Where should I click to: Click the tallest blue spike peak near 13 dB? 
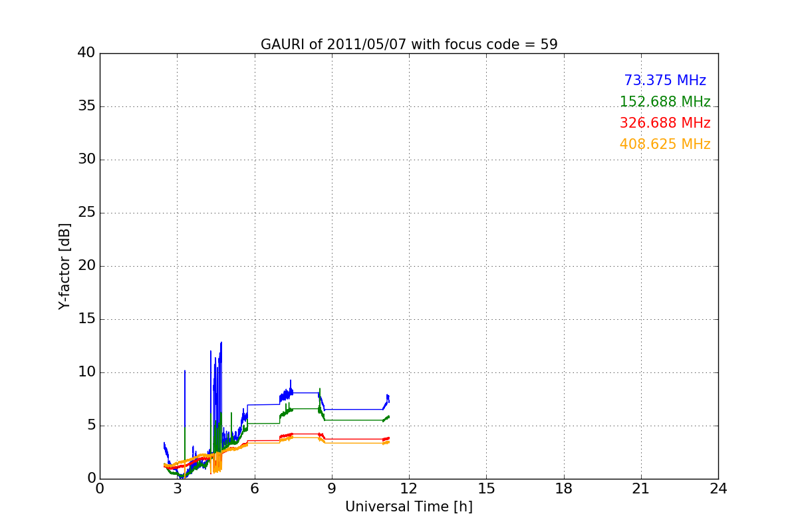click(x=221, y=343)
